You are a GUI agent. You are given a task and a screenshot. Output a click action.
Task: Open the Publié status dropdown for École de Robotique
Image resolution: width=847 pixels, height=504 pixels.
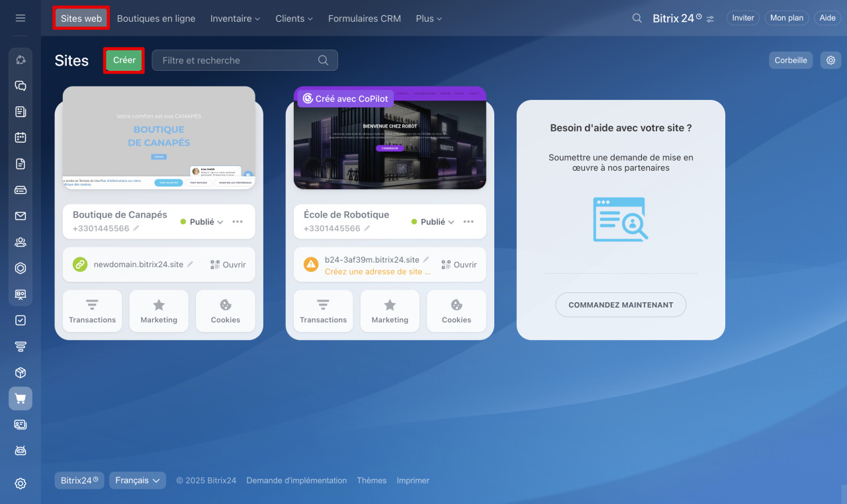[x=433, y=222]
